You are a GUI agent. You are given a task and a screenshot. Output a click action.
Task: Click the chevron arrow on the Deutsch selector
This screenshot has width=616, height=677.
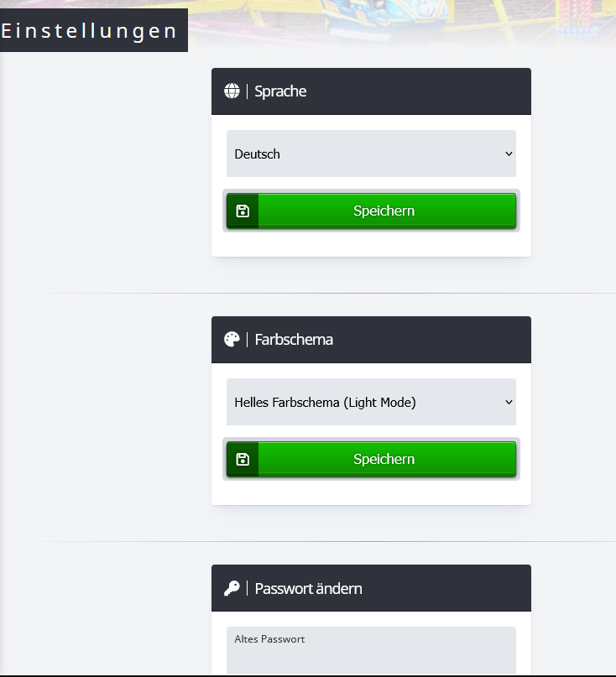pyautogui.click(x=509, y=154)
